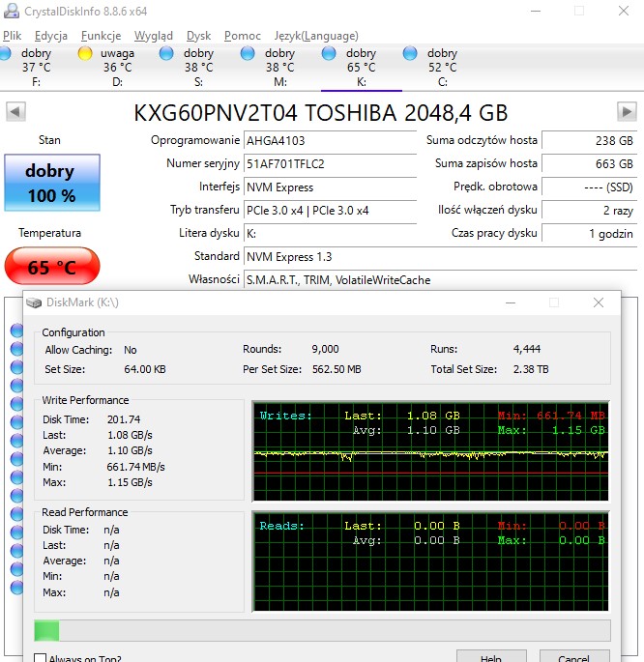Open the Plik menu
The image size is (644, 662).
[13, 36]
